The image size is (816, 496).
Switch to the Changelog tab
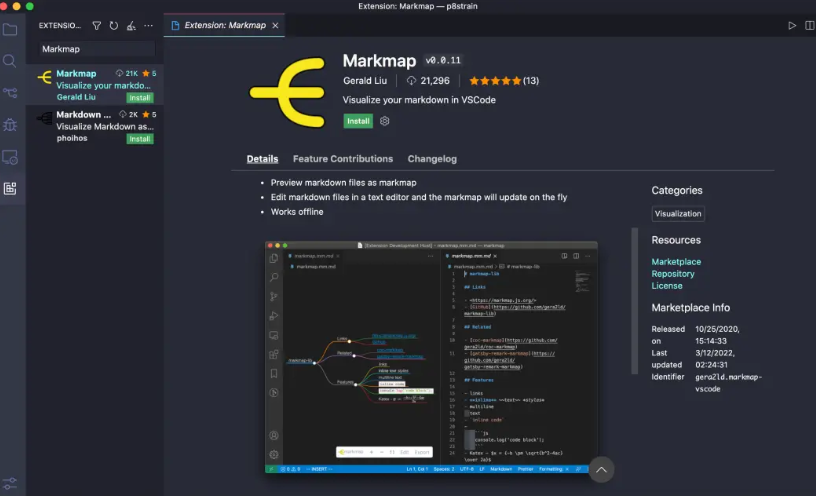432,159
